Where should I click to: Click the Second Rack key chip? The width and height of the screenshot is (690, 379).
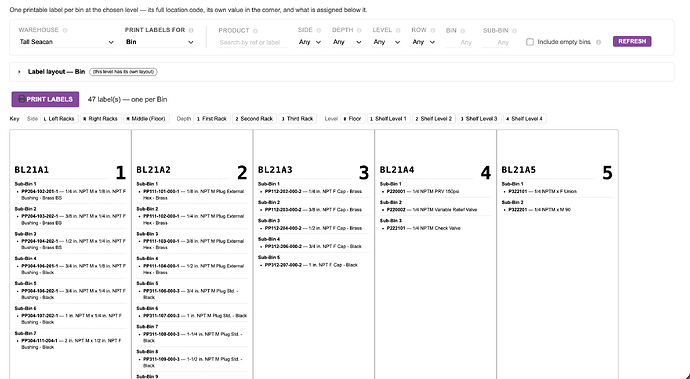254,119
